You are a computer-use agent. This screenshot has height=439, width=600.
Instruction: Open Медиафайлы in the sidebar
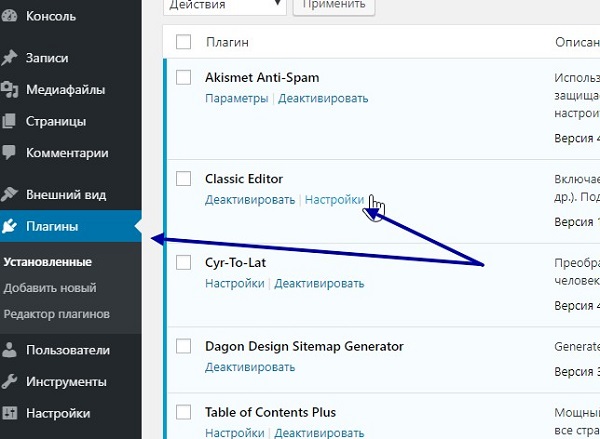65,90
